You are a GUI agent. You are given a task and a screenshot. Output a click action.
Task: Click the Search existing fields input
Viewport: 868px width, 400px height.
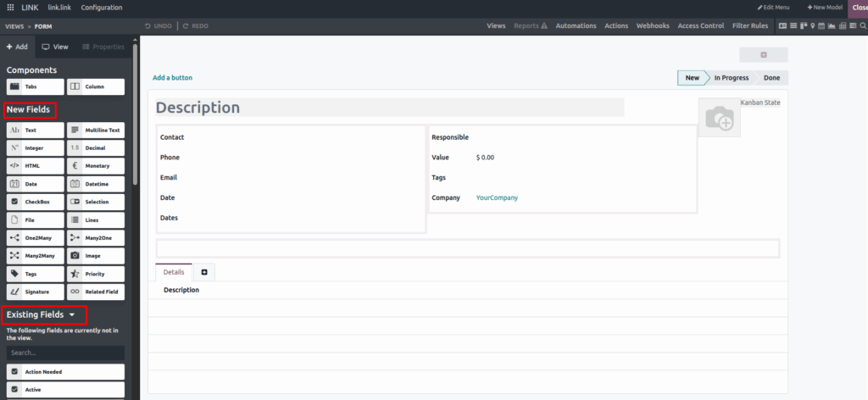pyautogui.click(x=65, y=353)
